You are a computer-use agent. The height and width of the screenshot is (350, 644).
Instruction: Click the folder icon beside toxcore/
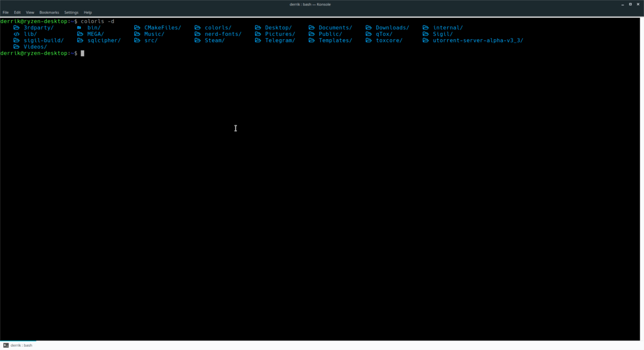point(369,40)
